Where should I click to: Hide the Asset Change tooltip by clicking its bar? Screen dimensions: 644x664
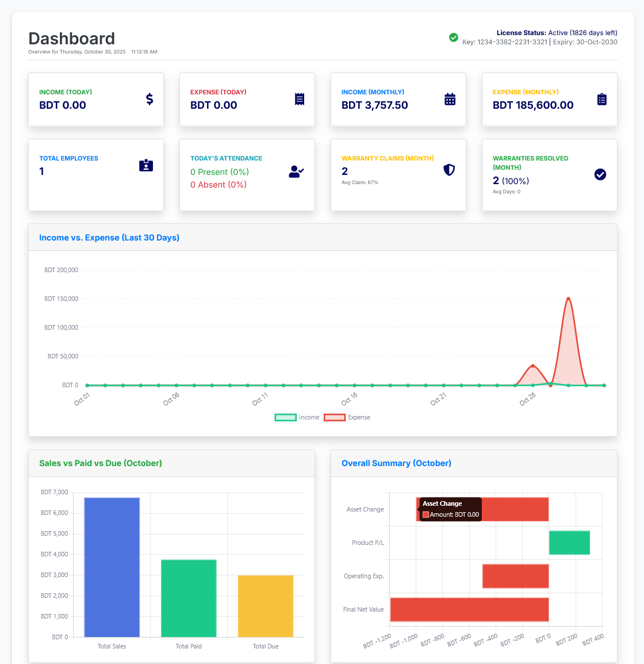point(517,509)
